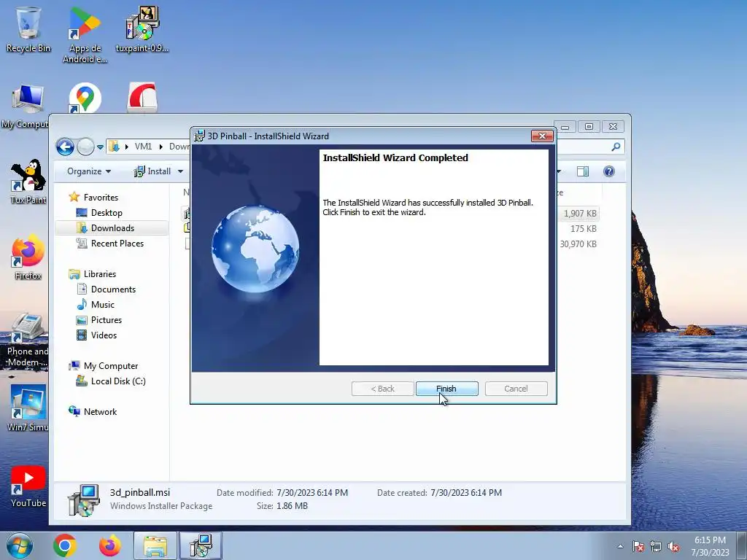Click the 30,970 KB file size cell
The height and width of the screenshot is (560, 747).
pyautogui.click(x=578, y=244)
